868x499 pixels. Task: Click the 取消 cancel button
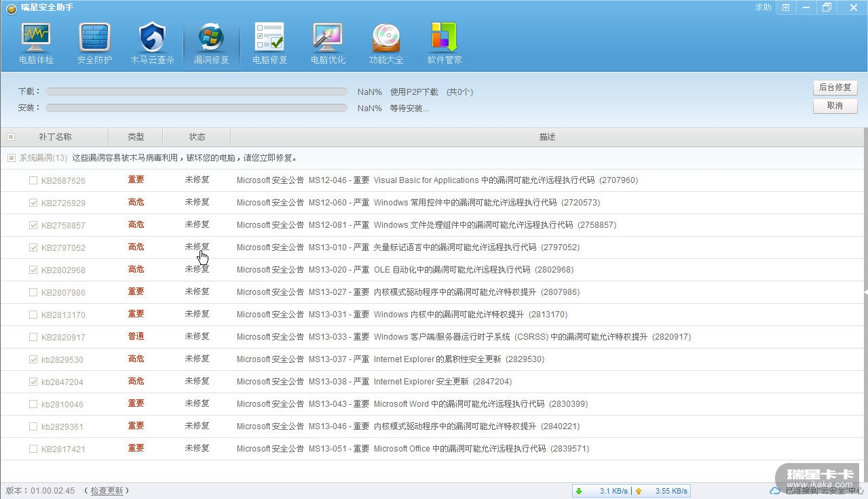tap(835, 106)
